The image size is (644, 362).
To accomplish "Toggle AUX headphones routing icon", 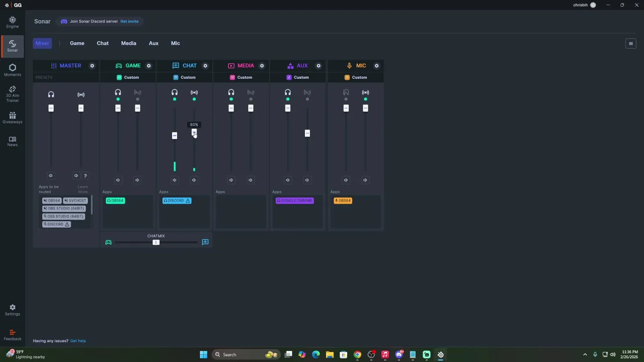I will click(288, 93).
